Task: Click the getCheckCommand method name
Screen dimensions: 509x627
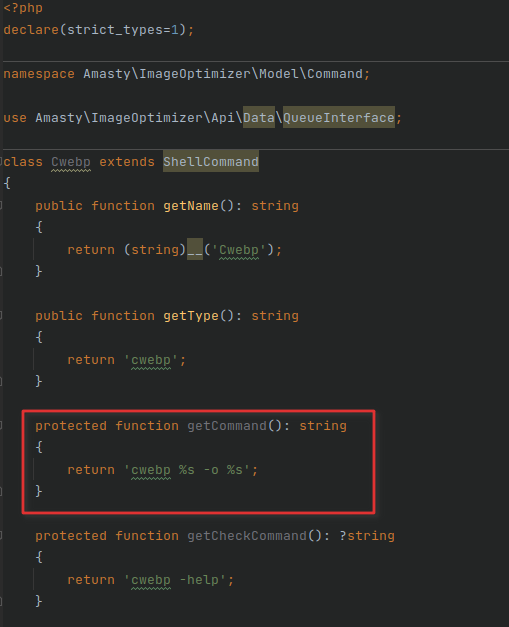Action: [247, 535]
